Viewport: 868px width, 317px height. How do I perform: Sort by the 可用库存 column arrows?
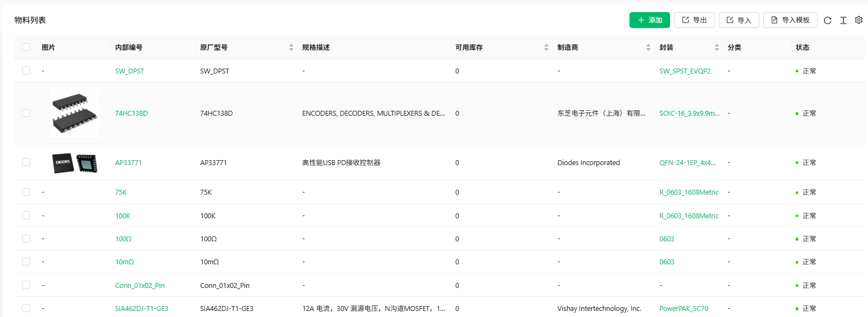[546, 48]
